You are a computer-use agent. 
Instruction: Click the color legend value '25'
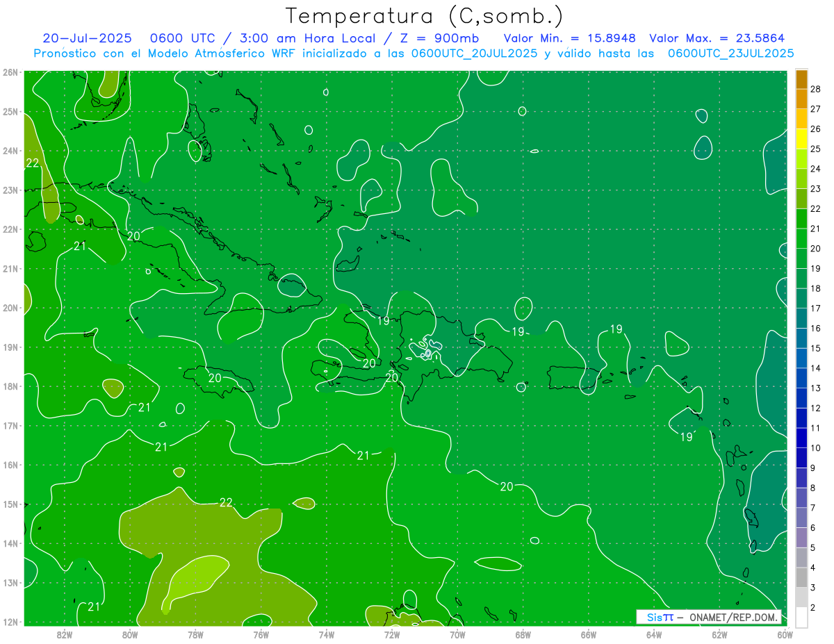tap(815, 149)
